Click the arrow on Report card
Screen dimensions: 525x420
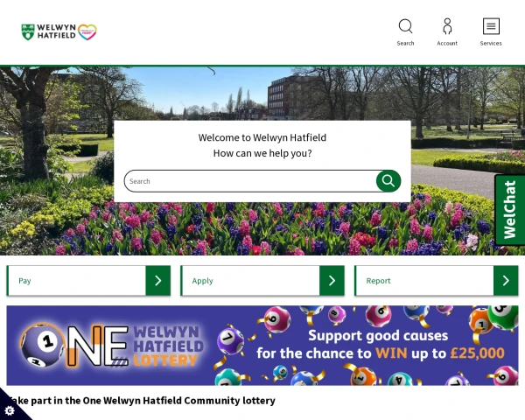pos(506,281)
